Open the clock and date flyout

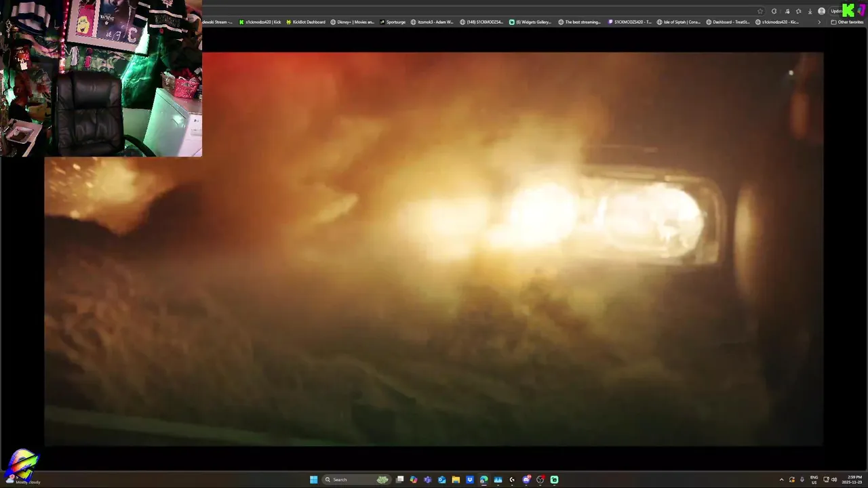point(852,480)
